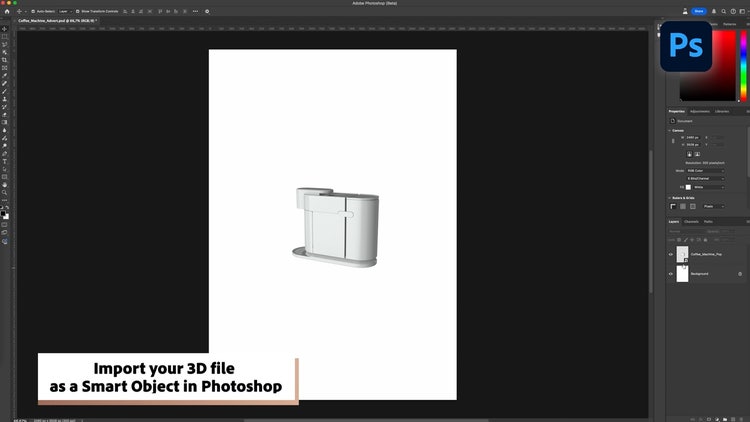Toggle the guides button in Rulers & Grids
The image size is (750, 422).
click(x=693, y=206)
